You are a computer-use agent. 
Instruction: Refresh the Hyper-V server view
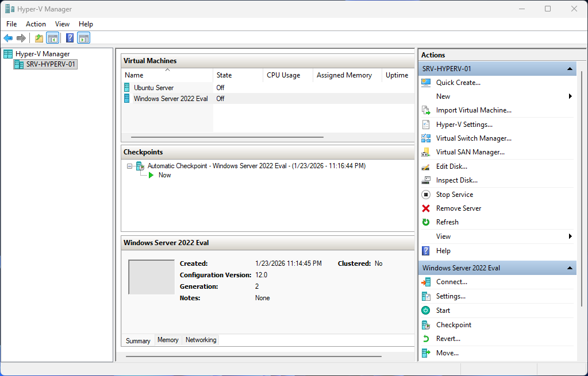(448, 222)
